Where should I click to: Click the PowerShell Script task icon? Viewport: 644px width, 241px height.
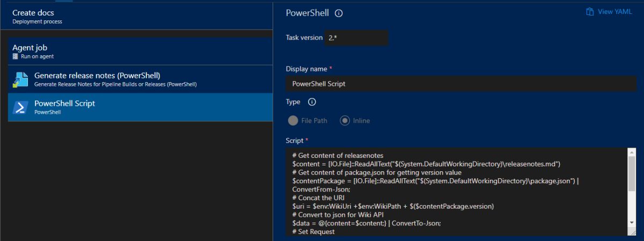[20, 107]
